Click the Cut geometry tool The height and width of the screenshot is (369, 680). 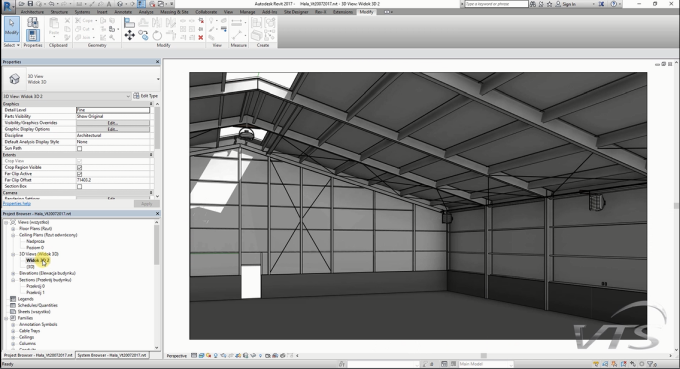(x=84, y=29)
